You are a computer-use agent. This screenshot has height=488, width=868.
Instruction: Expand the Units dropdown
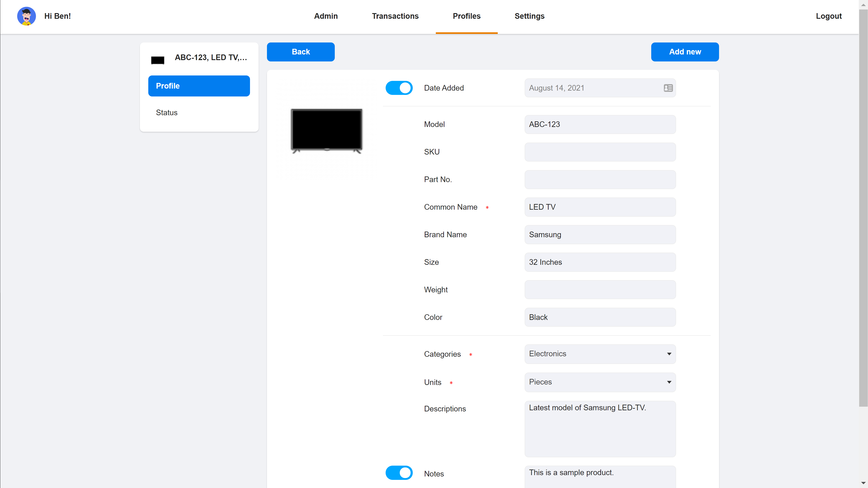(669, 382)
